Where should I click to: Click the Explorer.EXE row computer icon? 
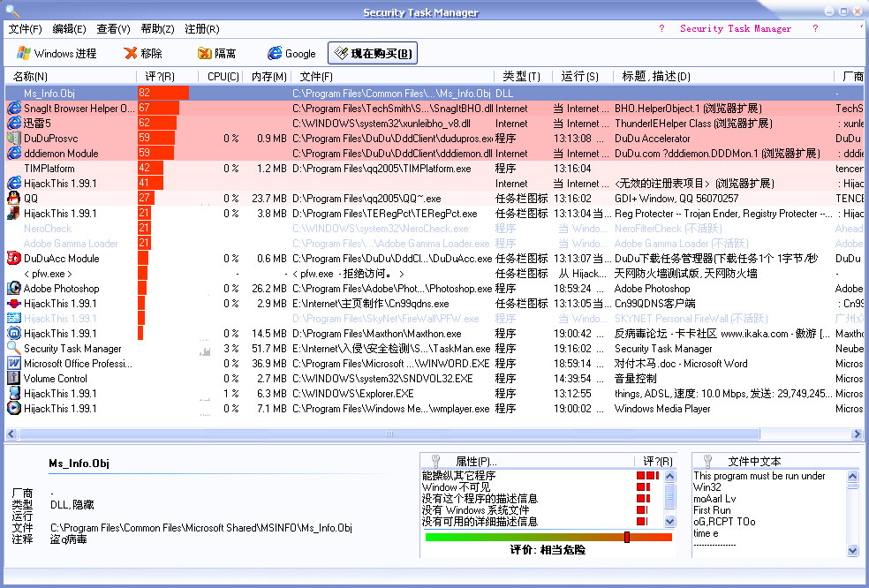tap(14, 393)
